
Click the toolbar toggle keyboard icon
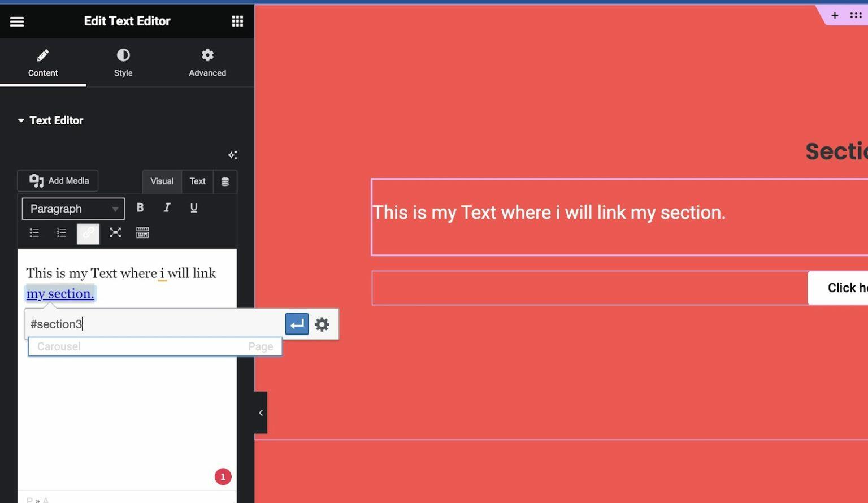(142, 232)
